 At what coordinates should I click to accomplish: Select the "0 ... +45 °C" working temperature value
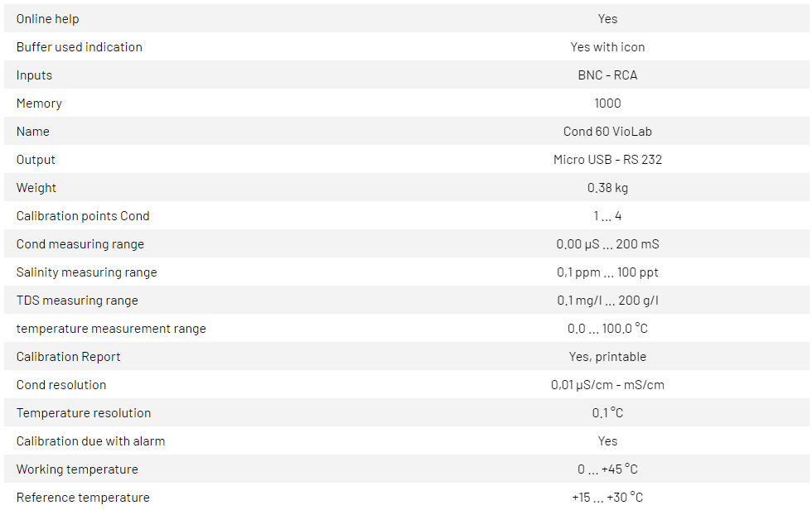[607, 469]
